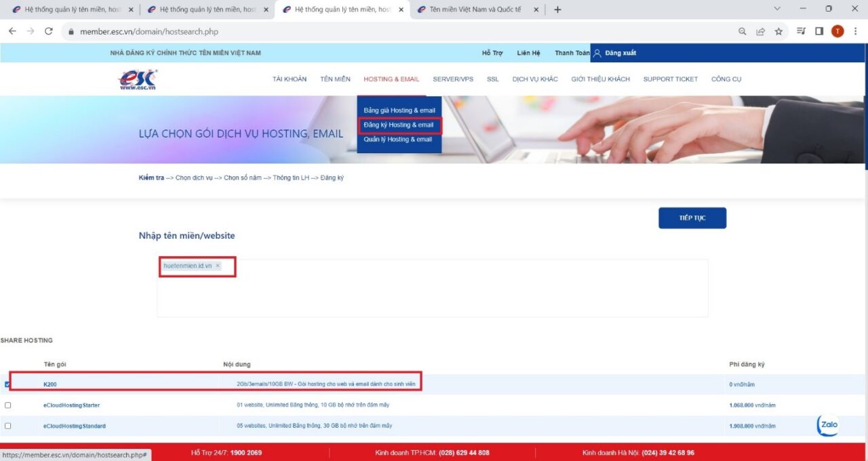Expand the SERVER/VPS menu
This screenshot has width=868, height=461.
(453, 79)
